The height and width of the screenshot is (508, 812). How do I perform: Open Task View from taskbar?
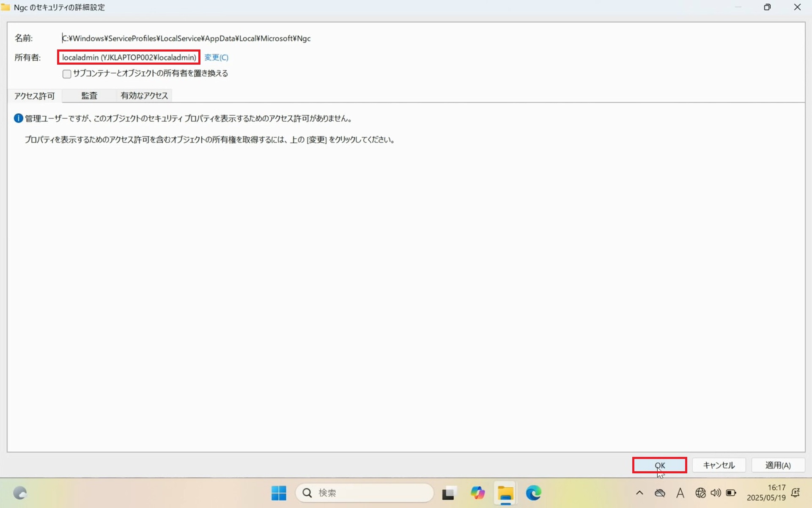pos(449,493)
